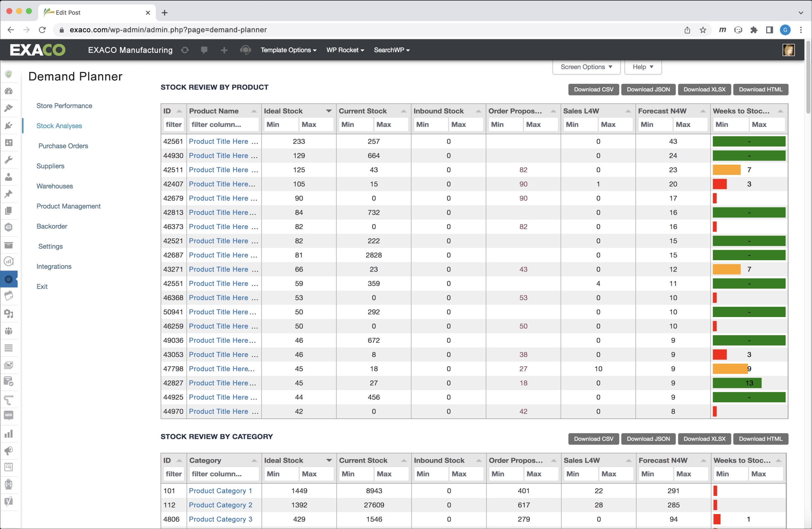This screenshot has height=529, width=812.
Task: Click the plus New icon in admin bar
Action: (224, 50)
